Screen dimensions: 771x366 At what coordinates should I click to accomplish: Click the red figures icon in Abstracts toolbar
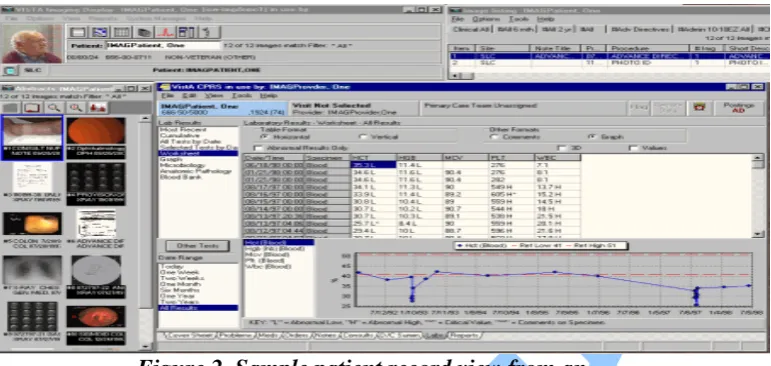(97, 108)
